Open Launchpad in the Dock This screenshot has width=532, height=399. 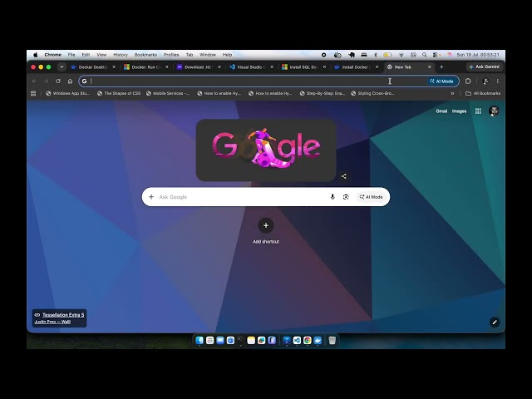tap(210, 340)
